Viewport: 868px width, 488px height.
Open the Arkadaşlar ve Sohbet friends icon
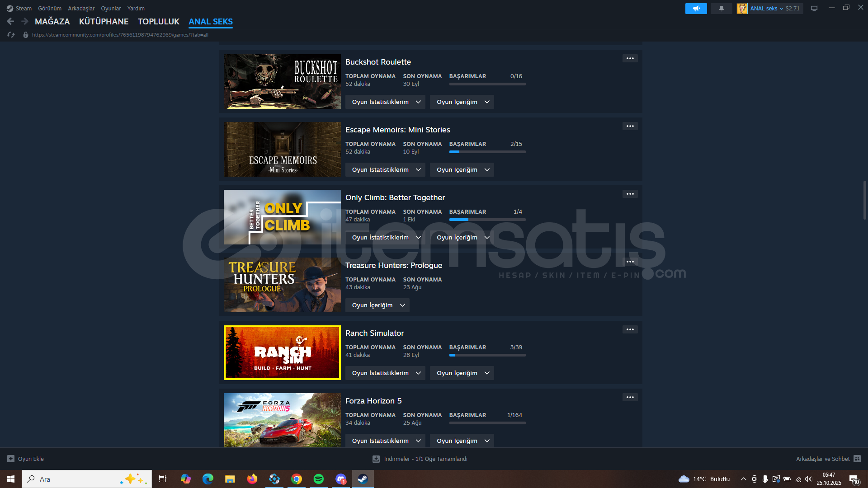[857, 459]
